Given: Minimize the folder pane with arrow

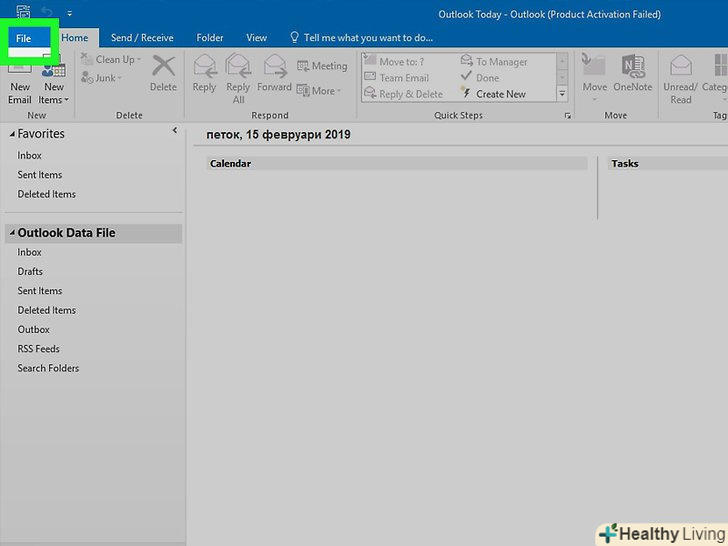Looking at the screenshot, I should point(175,131).
